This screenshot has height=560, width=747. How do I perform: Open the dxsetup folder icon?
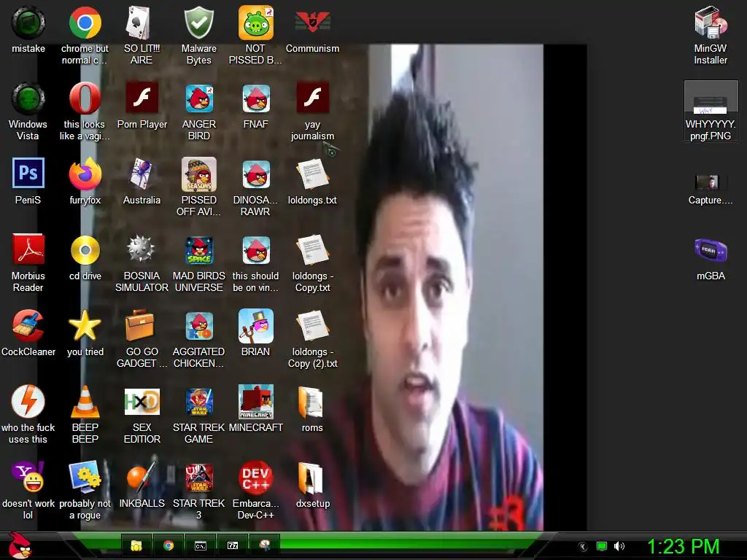pos(311,478)
